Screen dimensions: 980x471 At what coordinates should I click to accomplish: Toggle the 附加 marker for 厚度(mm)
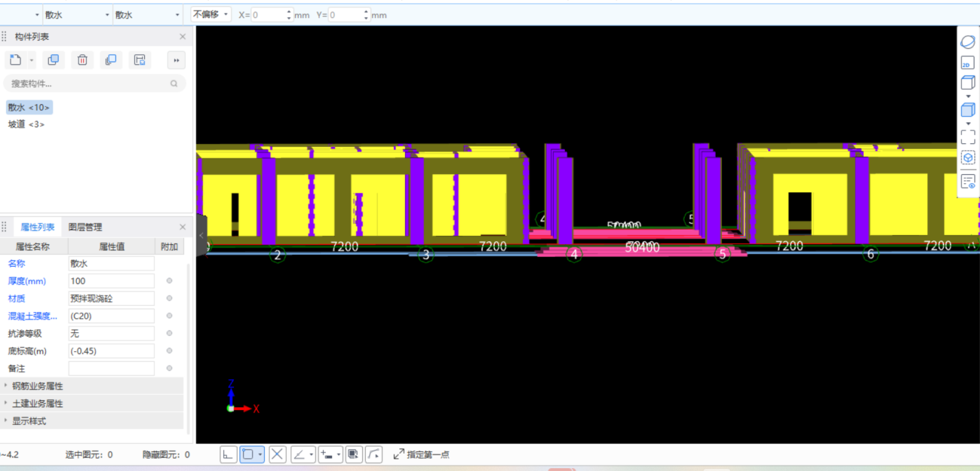(x=170, y=281)
